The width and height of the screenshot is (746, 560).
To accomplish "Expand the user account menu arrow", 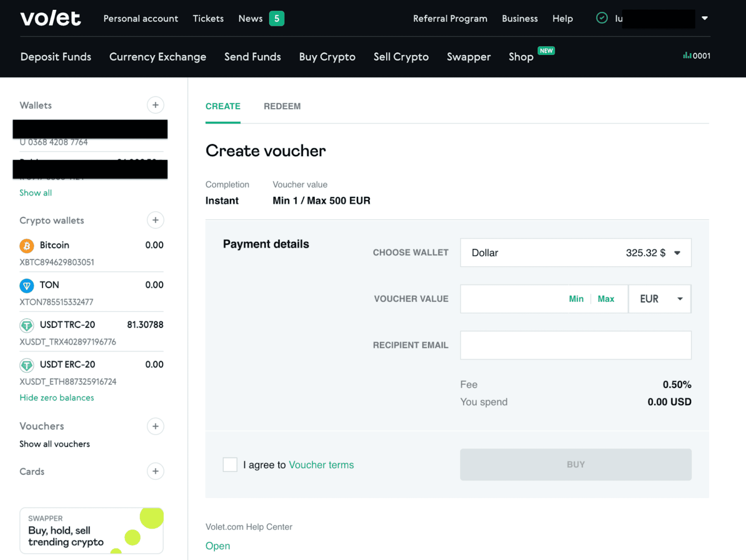I will tap(704, 18).
